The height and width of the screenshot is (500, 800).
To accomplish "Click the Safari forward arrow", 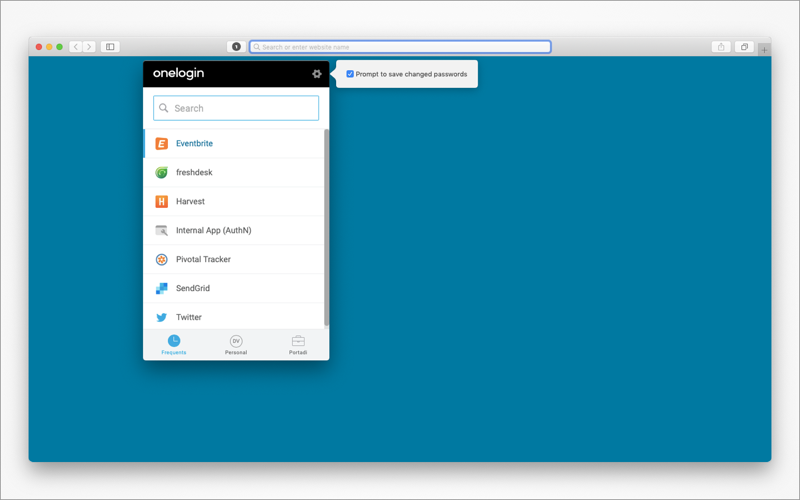I will 89,46.
